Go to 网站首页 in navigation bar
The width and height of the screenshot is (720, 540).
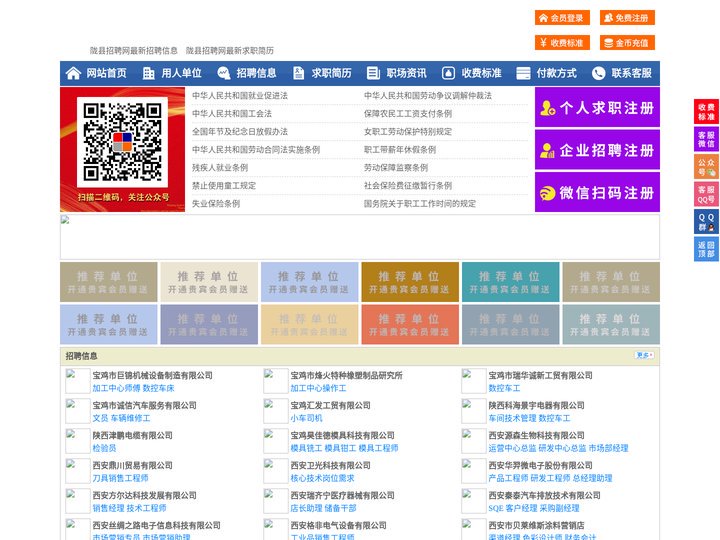[x=107, y=73]
